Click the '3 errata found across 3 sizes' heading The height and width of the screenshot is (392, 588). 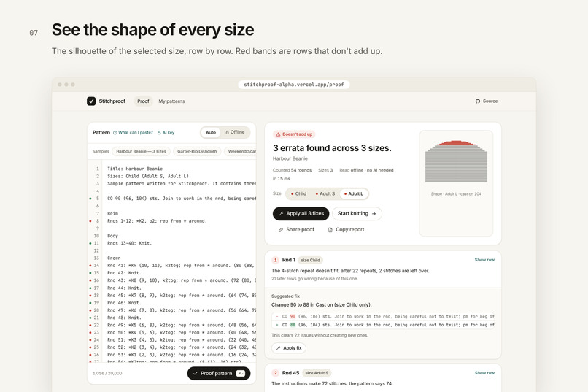click(332, 148)
